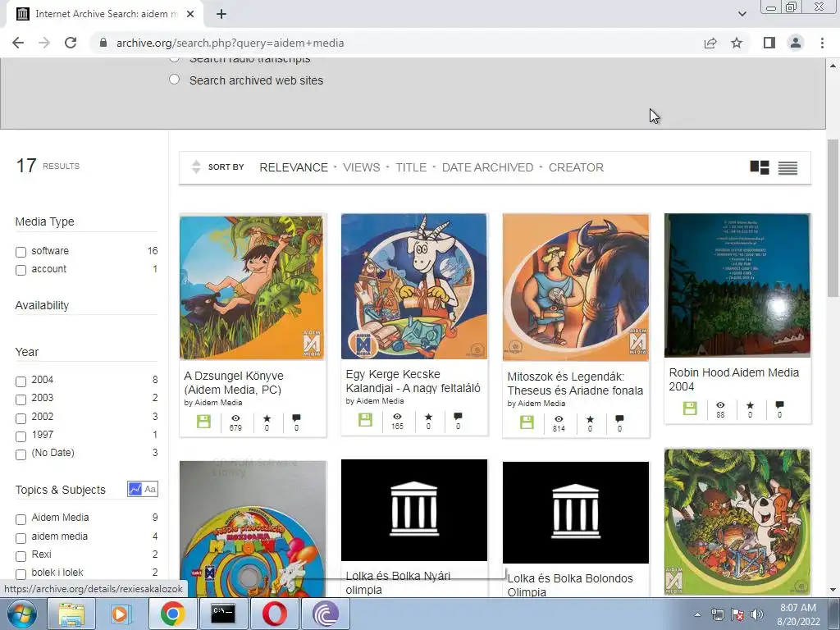Check the lowercase aidem media topic
This screenshot has height=630, width=840.
21,538
